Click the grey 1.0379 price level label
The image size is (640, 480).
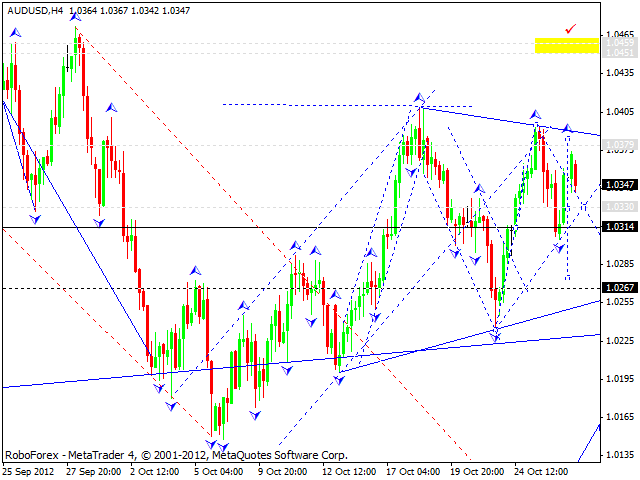pyautogui.click(x=620, y=146)
